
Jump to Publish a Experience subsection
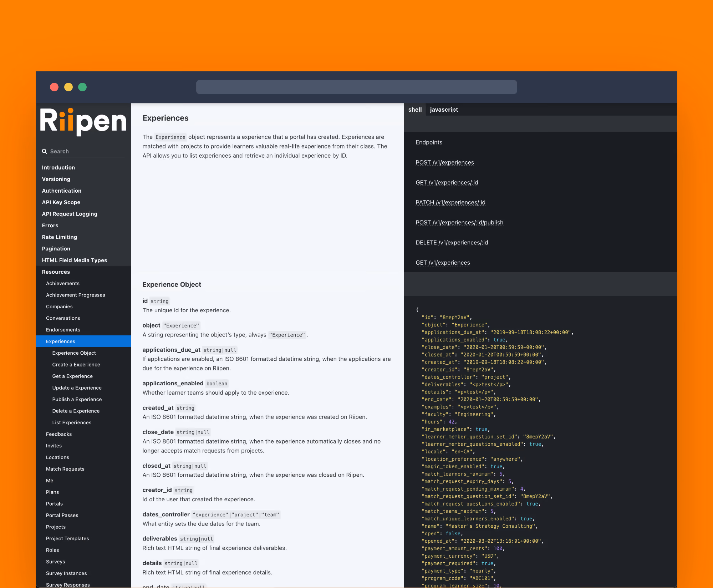point(77,399)
